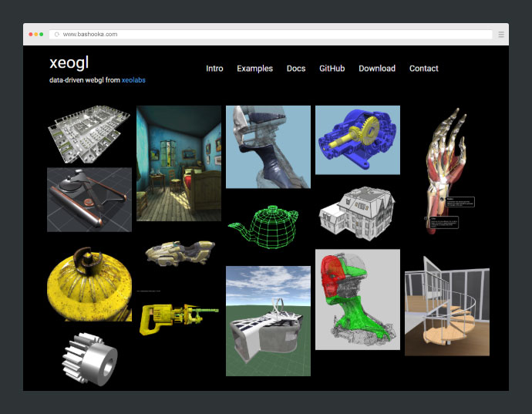The image size is (532, 414).
Task: Select the silver gear model thumbnail
Action: [89, 358]
